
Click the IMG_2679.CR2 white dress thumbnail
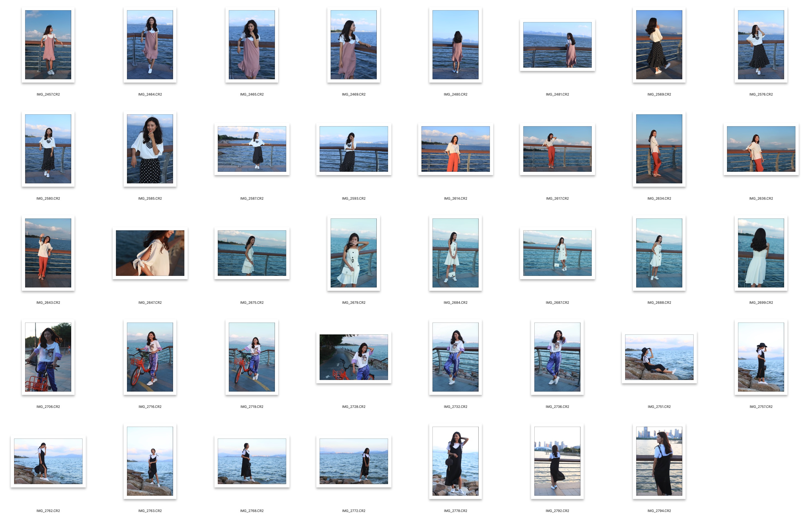353,253
